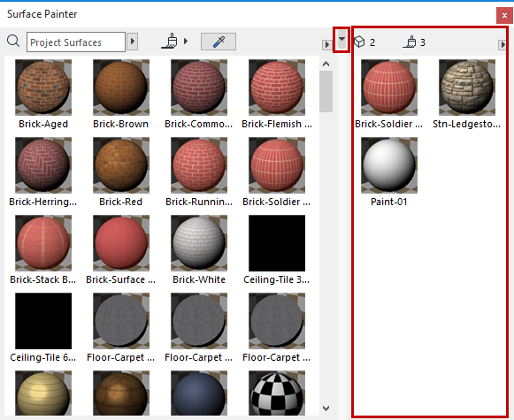Click the scroll up arrow of surface list
The width and height of the screenshot is (514, 420).
click(326, 64)
